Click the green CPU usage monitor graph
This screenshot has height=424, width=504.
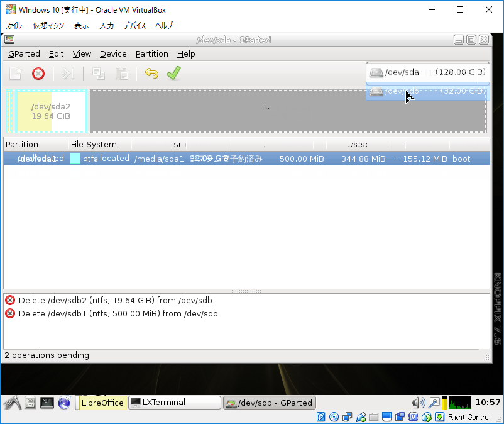coord(460,403)
